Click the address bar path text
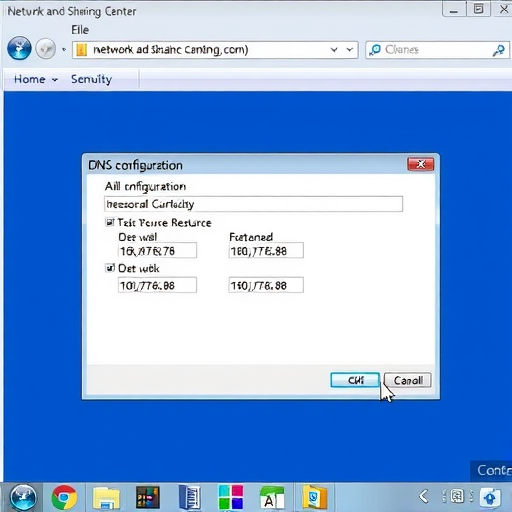 [171, 50]
